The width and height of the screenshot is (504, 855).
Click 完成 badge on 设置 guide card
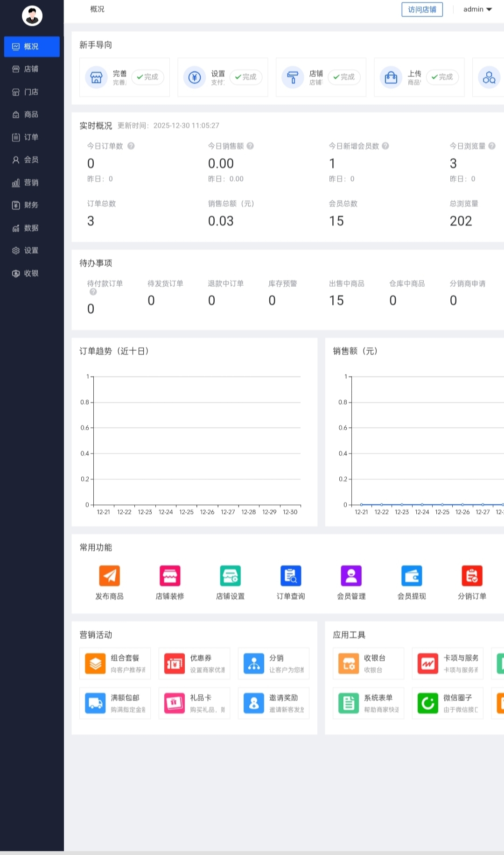[x=246, y=77]
